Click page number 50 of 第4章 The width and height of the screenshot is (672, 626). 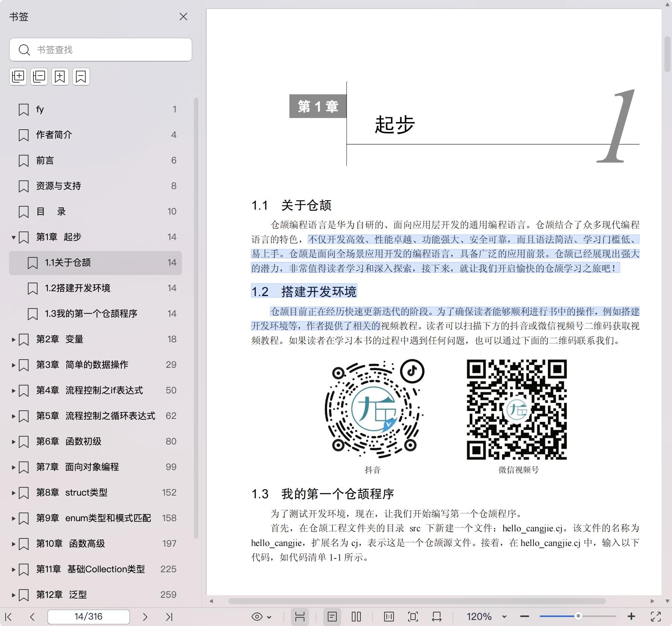click(x=171, y=390)
